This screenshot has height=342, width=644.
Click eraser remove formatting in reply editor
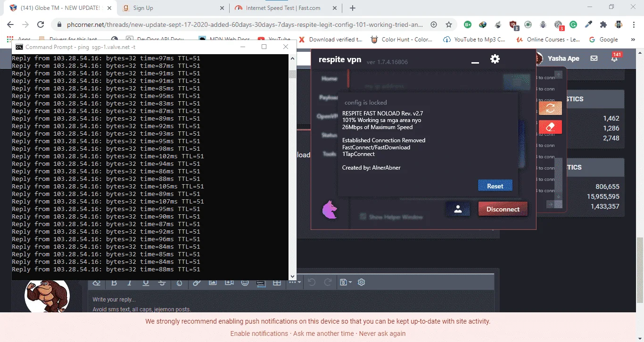[97, 283]
